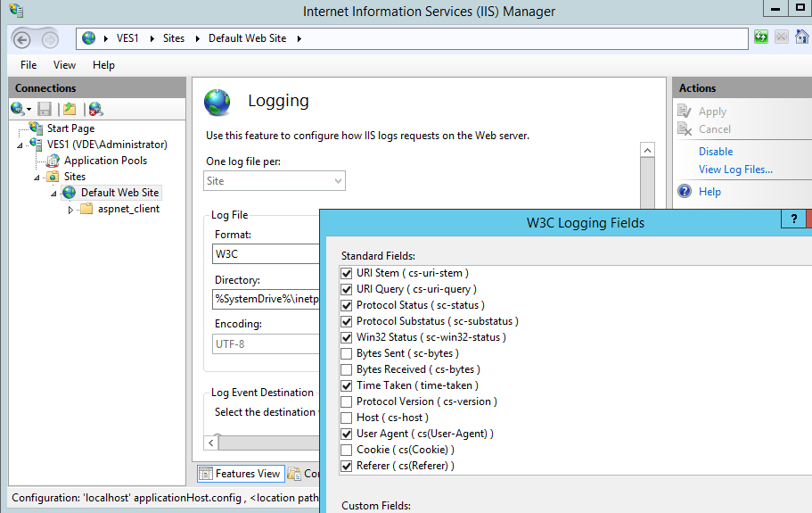
Task: Click Disable link in Actions pane
Action: [716, 152]
